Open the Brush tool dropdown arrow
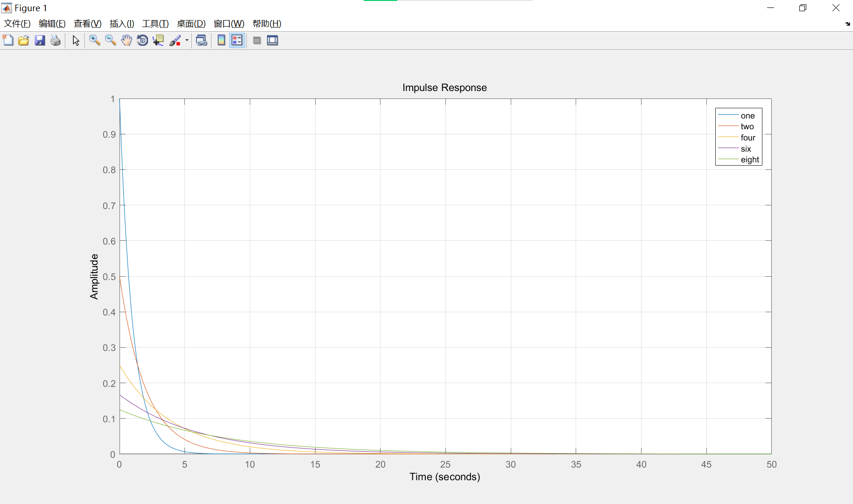 pyautogui.click(x=186, y=41)
